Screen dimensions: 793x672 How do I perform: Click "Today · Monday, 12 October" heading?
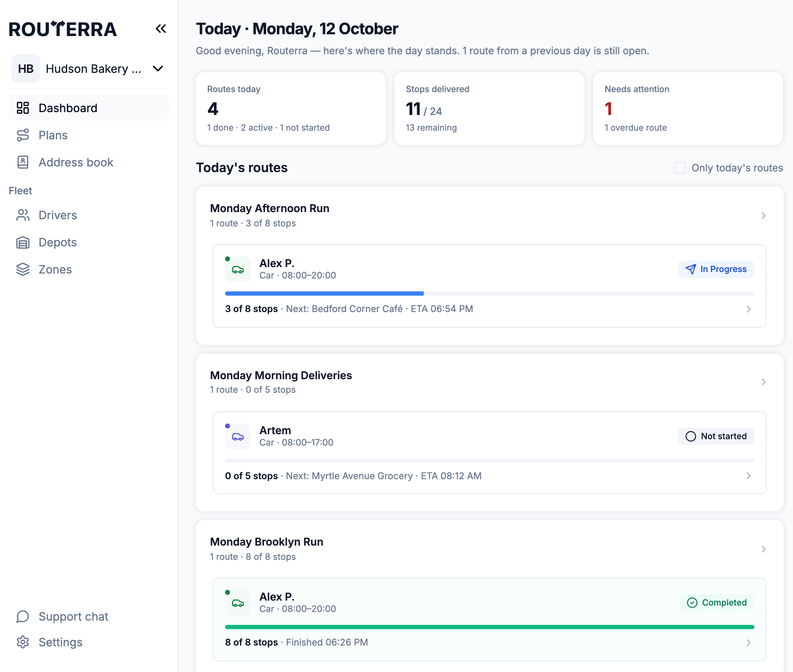297,29
